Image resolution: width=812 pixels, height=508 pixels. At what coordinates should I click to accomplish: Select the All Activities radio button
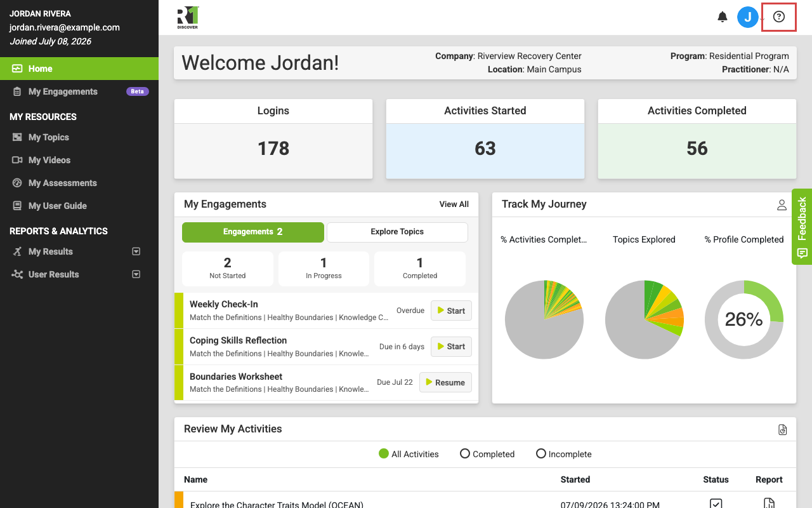tap(384, 454)
